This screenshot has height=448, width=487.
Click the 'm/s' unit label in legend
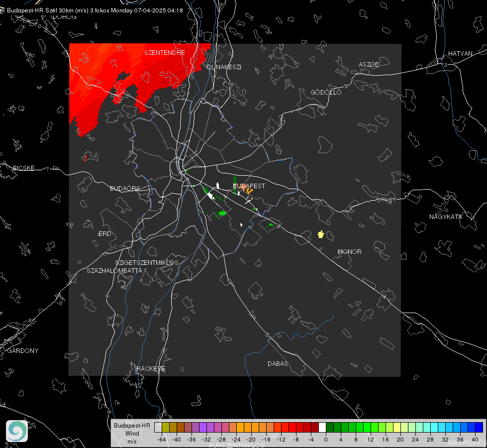(x=132, y=441)
